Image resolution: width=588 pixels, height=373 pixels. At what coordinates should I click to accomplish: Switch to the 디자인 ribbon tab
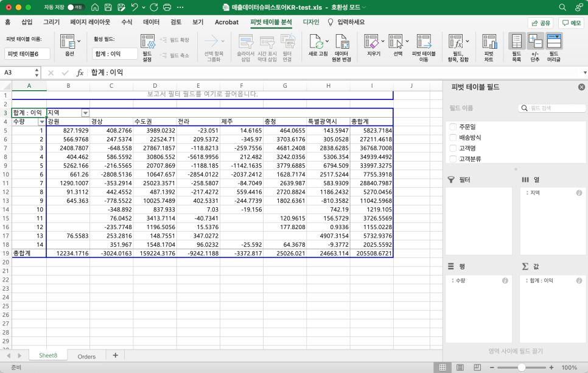pyautogui.click(x=311, y=22)
